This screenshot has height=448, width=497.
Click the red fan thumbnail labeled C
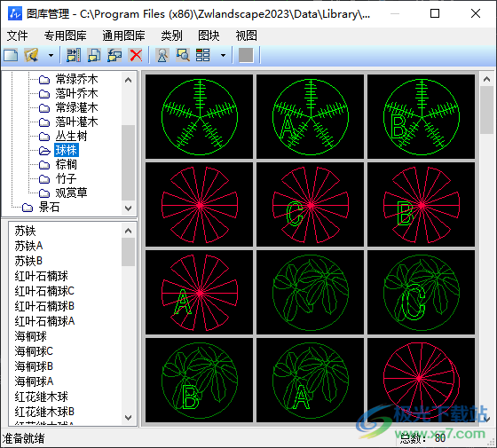point(310,205)
